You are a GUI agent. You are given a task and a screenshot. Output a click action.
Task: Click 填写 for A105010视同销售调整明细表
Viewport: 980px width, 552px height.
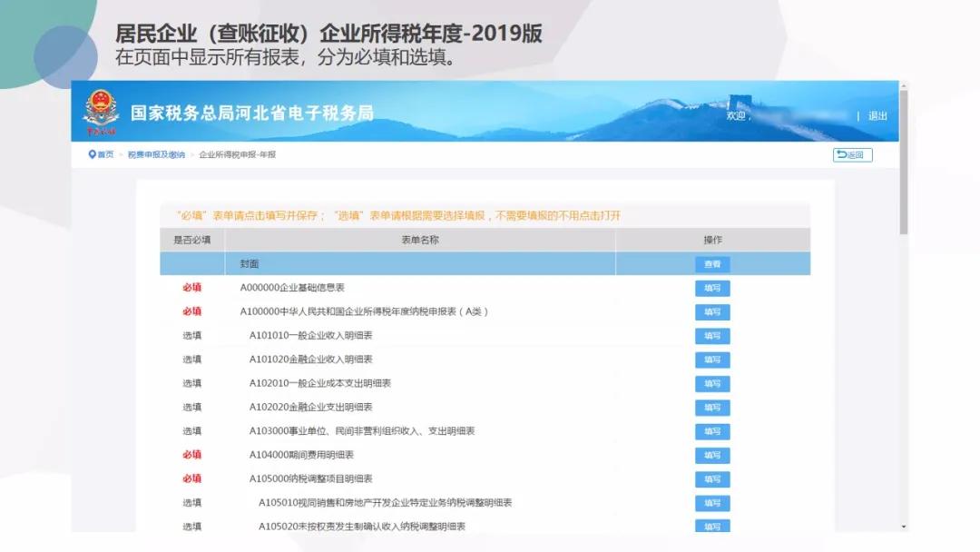click(x=712, y=503)
